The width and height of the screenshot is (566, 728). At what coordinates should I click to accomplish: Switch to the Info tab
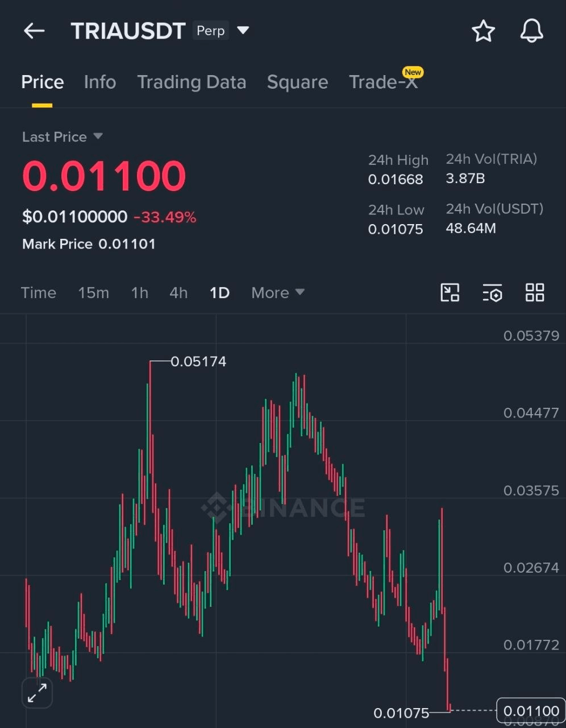100,82
